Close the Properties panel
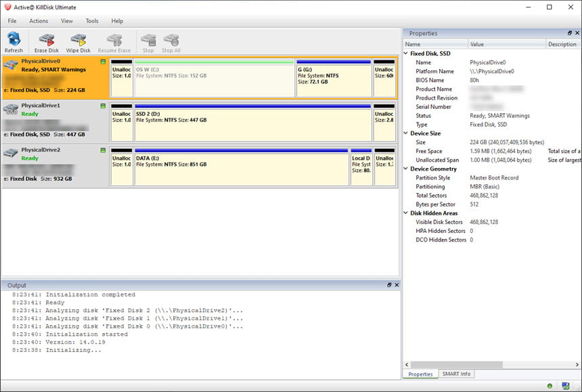The width and height of the screenshot is (582, 392). [577, 33]
